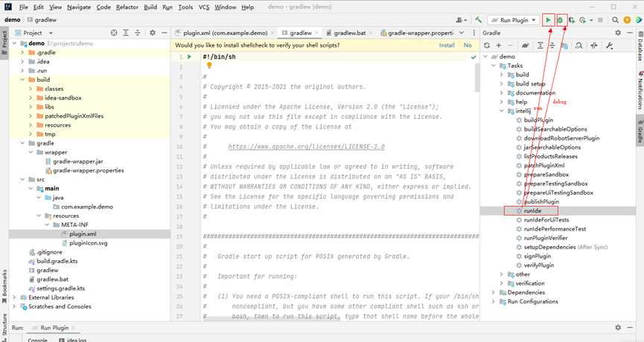
Task: Click the Build project hammer icon
Action: point(479,19)
